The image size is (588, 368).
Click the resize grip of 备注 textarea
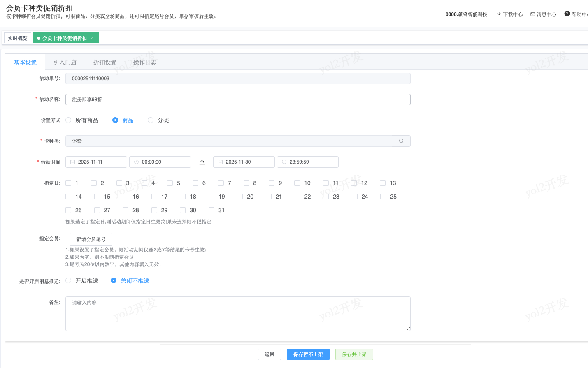(408, 329)
